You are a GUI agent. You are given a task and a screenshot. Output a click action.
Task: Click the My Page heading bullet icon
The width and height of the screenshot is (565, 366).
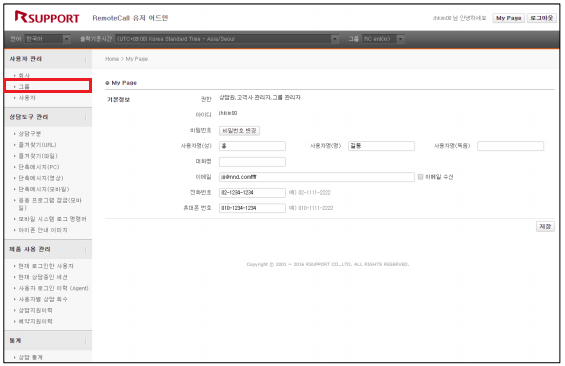point(107,83)
